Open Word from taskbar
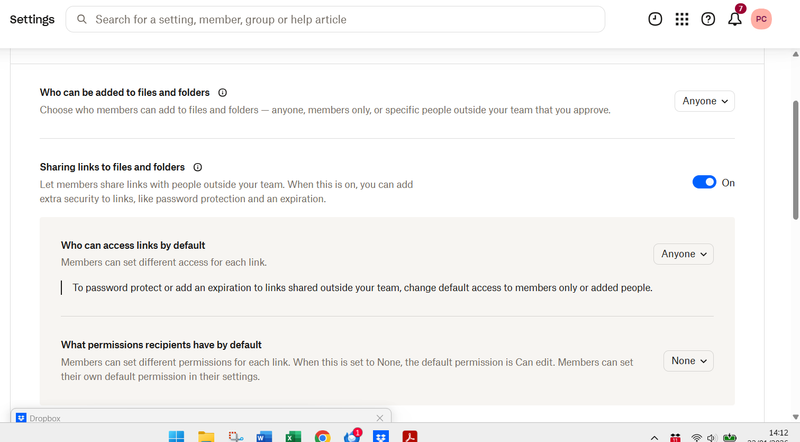Screen dimensions: 800x442 tap(264, 437)
